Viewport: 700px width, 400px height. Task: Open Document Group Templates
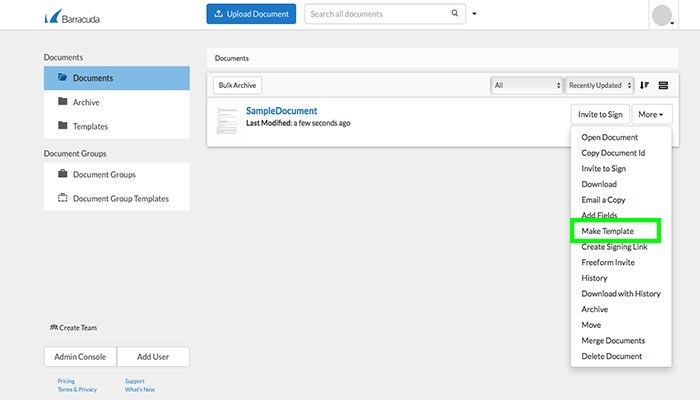pyautogui.click(x=120, y=198)
